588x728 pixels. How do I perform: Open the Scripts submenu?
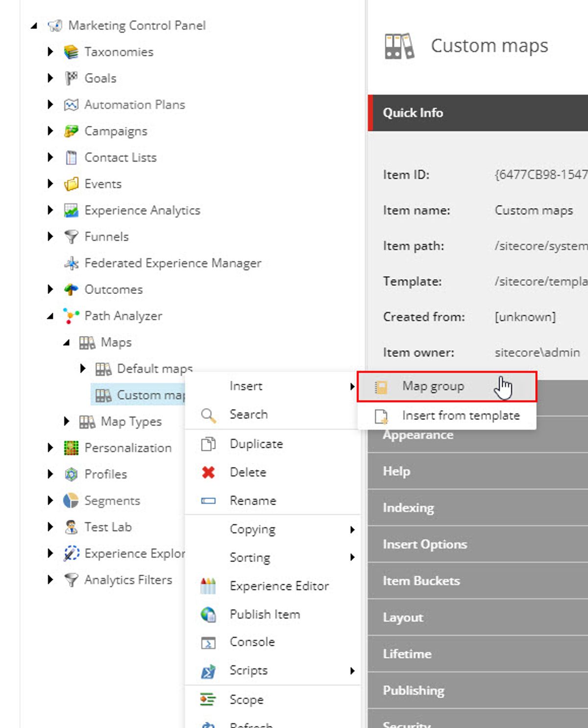[x=272, y=671]
